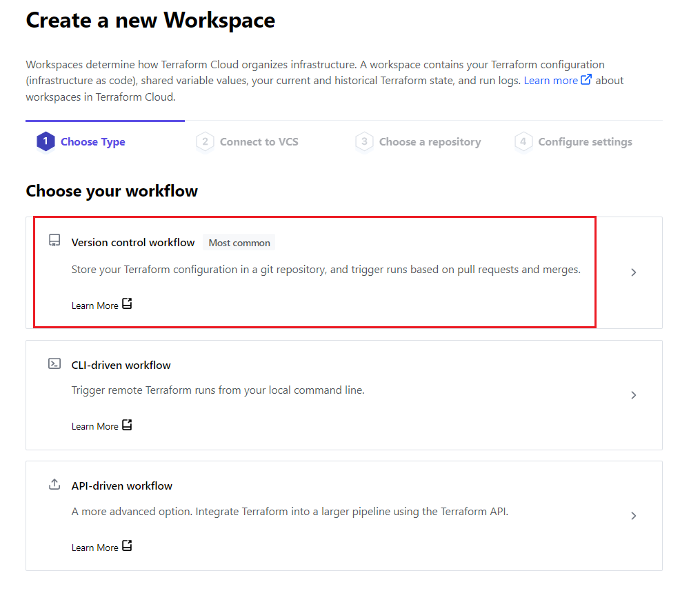Click the step 1 hexagon badge
700x591 pixels.
[46, 141]
